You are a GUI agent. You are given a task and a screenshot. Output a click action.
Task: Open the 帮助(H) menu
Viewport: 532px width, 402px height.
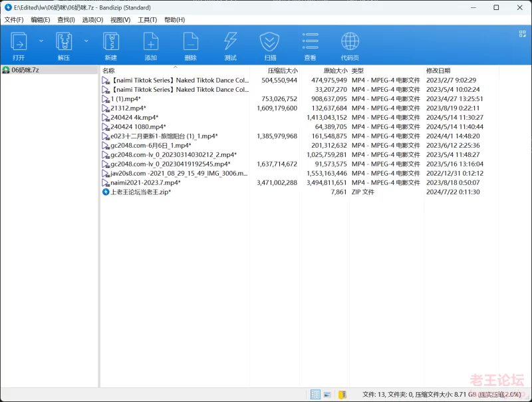(175, 20)
